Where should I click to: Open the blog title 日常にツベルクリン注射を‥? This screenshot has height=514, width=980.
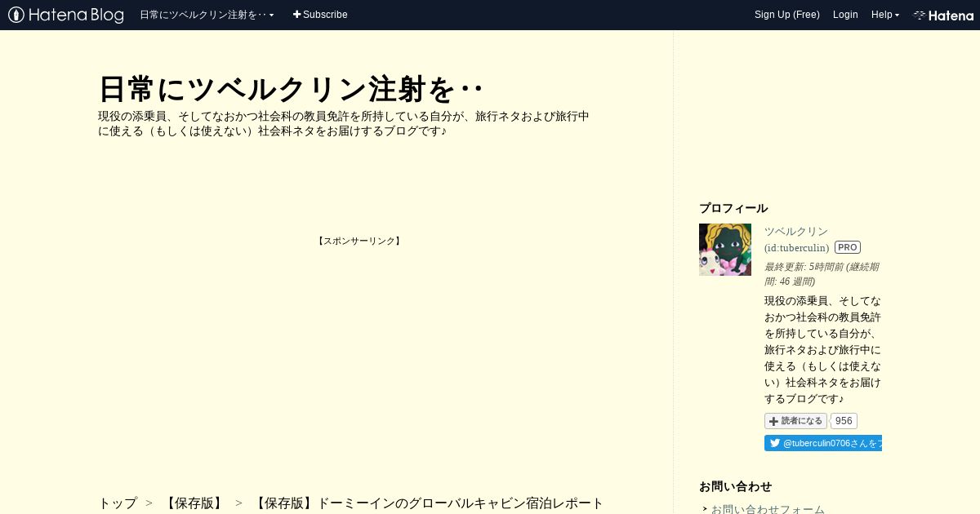[291, 89]
